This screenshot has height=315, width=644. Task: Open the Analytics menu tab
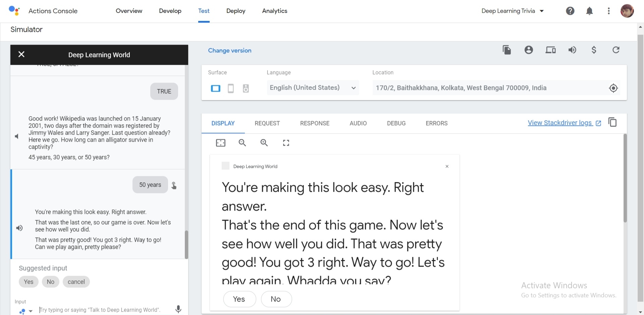tap(274, 11)
